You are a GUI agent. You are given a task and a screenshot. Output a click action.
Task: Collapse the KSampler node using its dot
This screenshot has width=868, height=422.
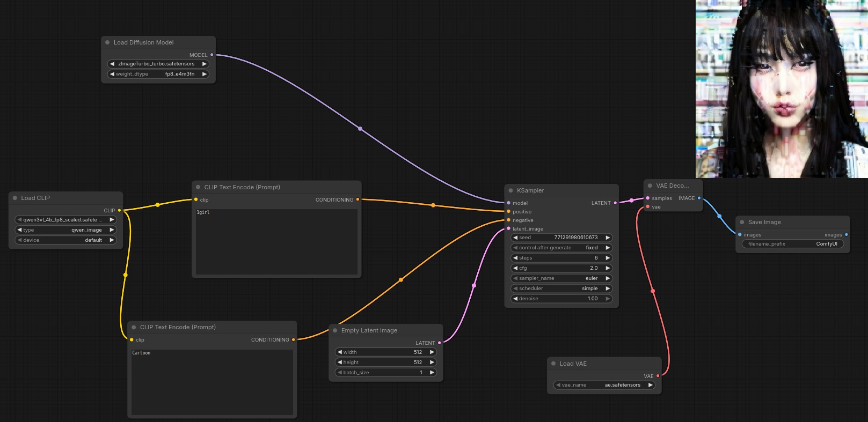[x=510, y=190]
